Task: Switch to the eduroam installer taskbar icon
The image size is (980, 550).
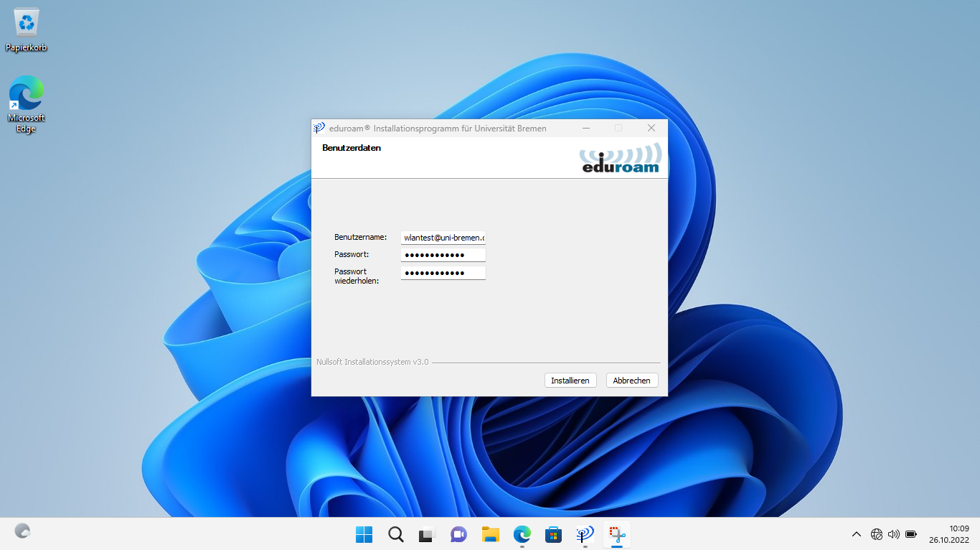Action: pyautogui.click(x=585, y=534)
